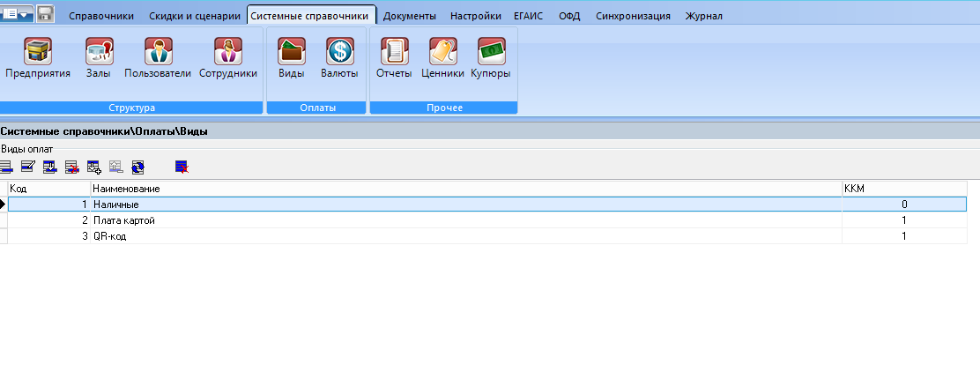Open the Пользователи icon
The height and width of the screenshot is (372, 980).
(x=158, y=50)
